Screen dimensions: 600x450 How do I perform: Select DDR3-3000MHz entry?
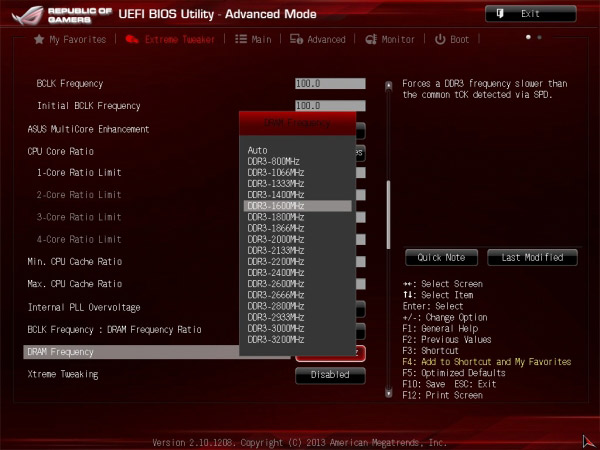pyautogui.click(x=297, y=328)
